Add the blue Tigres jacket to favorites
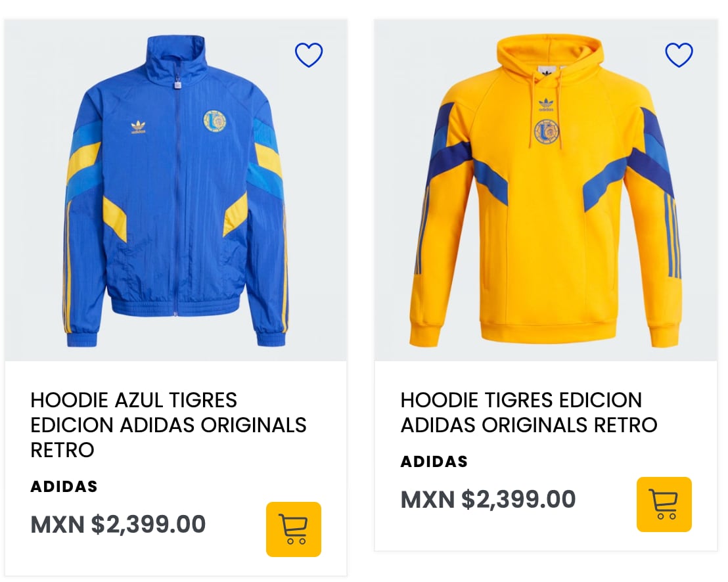Viewport: 728px width, 582px height. click(309, 55)
